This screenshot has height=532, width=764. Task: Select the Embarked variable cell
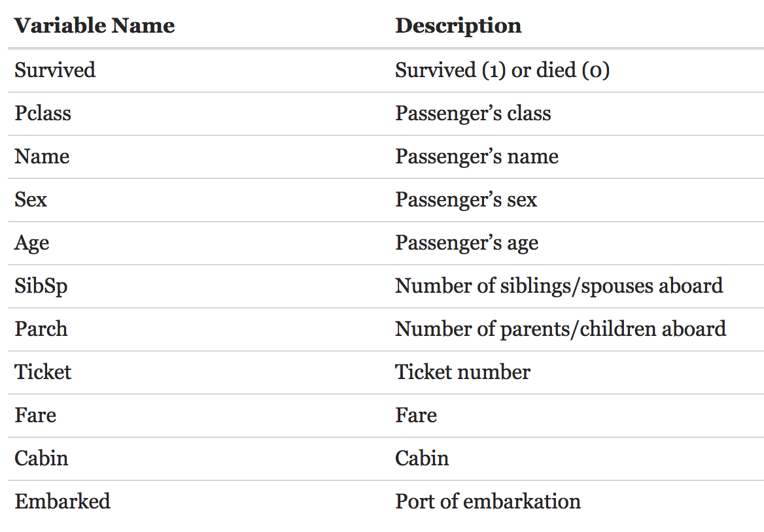point(62,502)
